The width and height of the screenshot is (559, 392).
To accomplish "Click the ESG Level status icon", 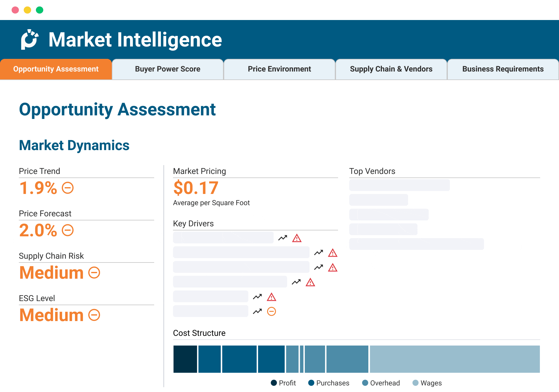I will coord(94,315).
